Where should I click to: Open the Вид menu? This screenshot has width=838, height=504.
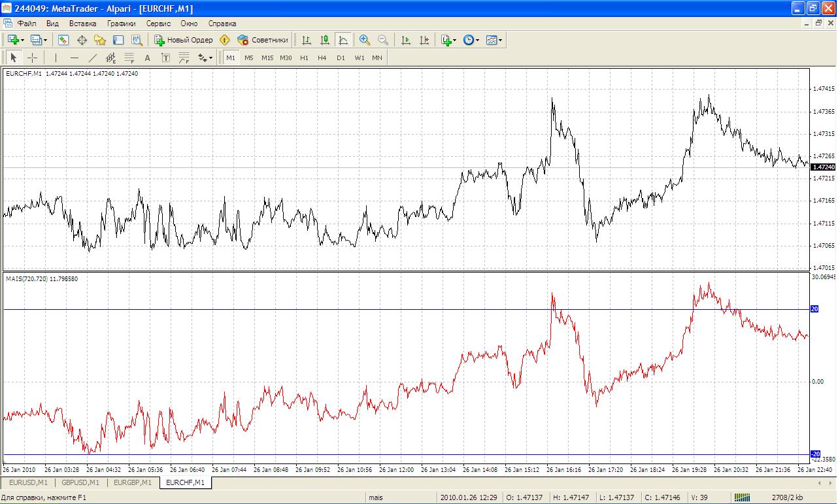(53, 24)
